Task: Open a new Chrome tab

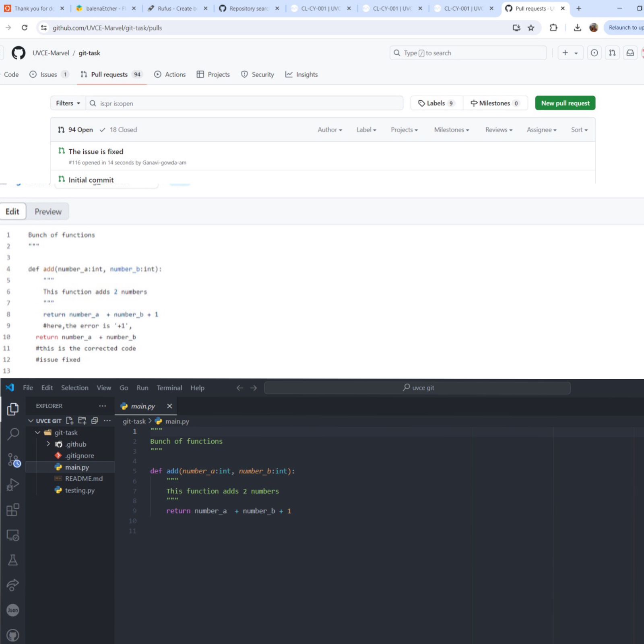Action: click(x=578, y=8)
